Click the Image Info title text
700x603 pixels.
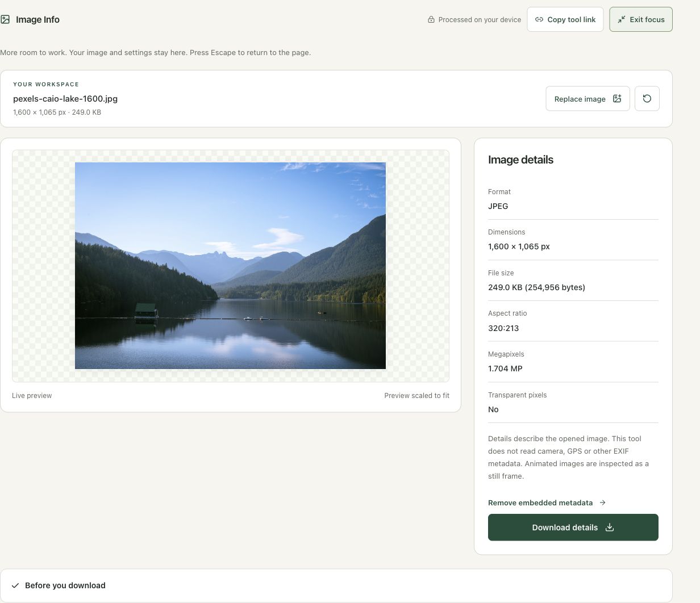click(x=37, y=19)
